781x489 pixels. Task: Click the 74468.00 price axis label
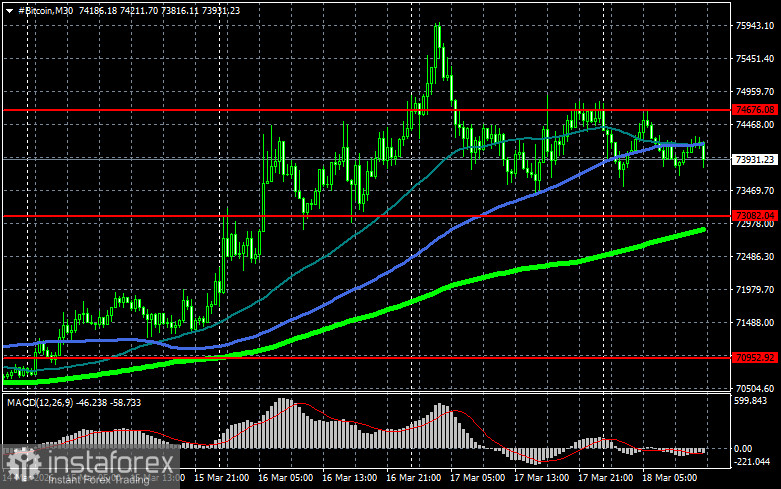(755, 124)
